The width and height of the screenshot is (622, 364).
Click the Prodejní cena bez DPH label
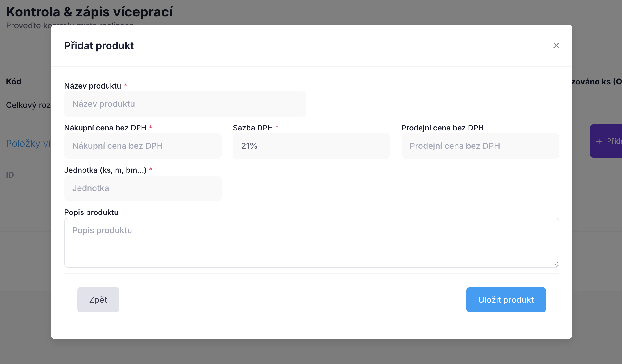[442, 128]
